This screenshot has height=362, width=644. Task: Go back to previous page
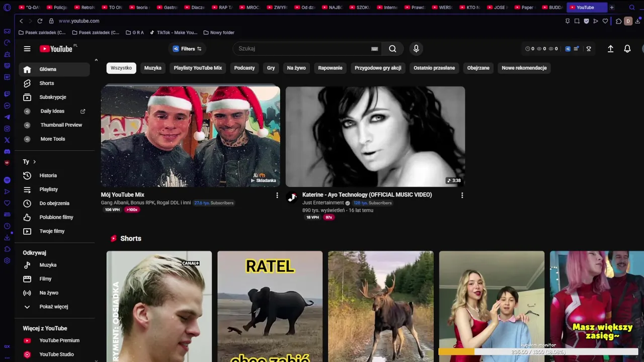tap(21, 21)
